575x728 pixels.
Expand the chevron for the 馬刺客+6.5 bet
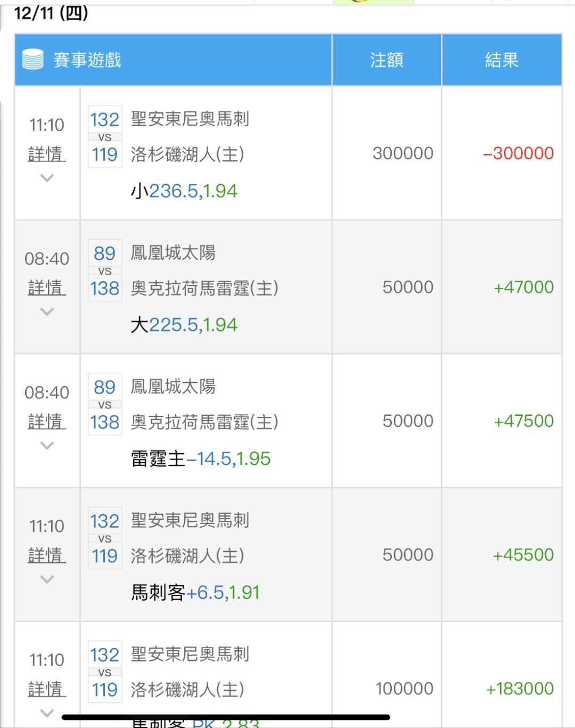[x=47, y=579]
